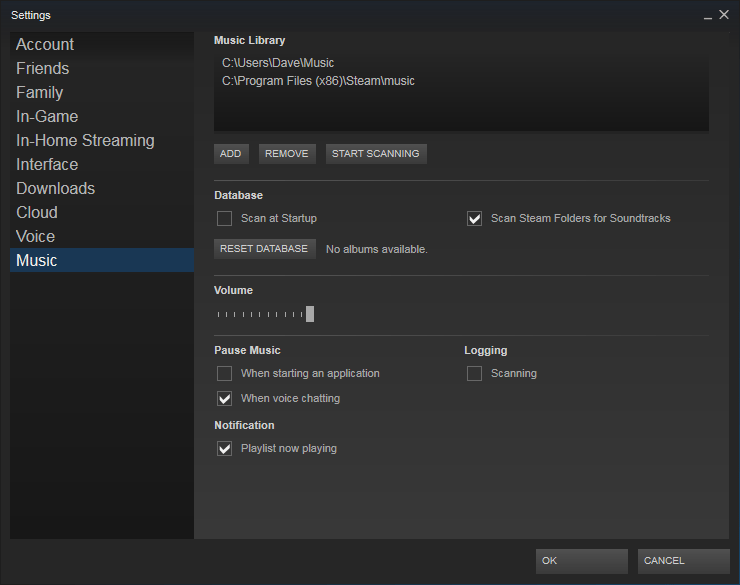Click the Volume slider handle
Image resolution: width=740 pixels, height=585 pixels.
(310, 314)
